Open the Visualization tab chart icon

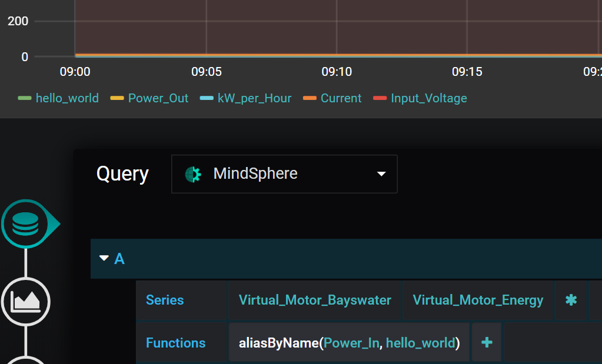(x=25, y=302)
